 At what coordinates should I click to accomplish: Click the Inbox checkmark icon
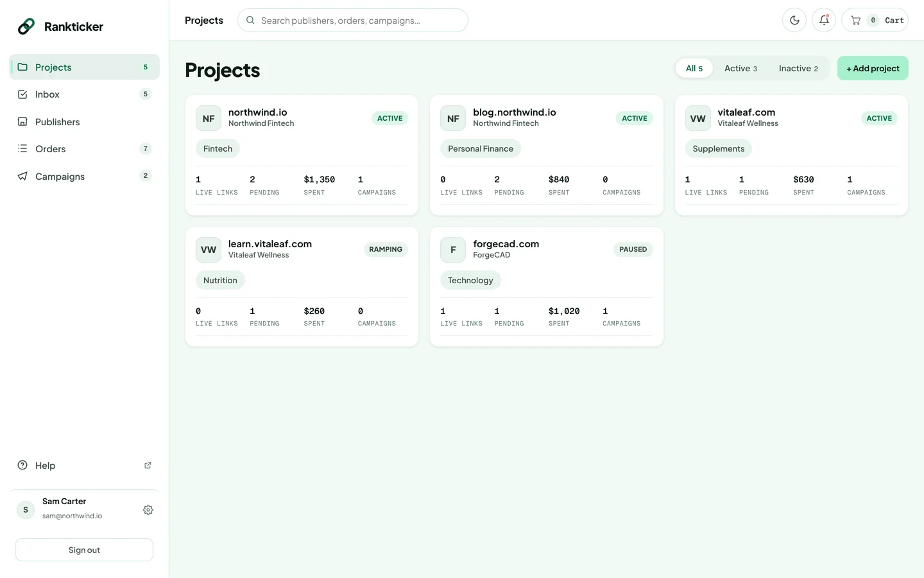tap(22, 94)
